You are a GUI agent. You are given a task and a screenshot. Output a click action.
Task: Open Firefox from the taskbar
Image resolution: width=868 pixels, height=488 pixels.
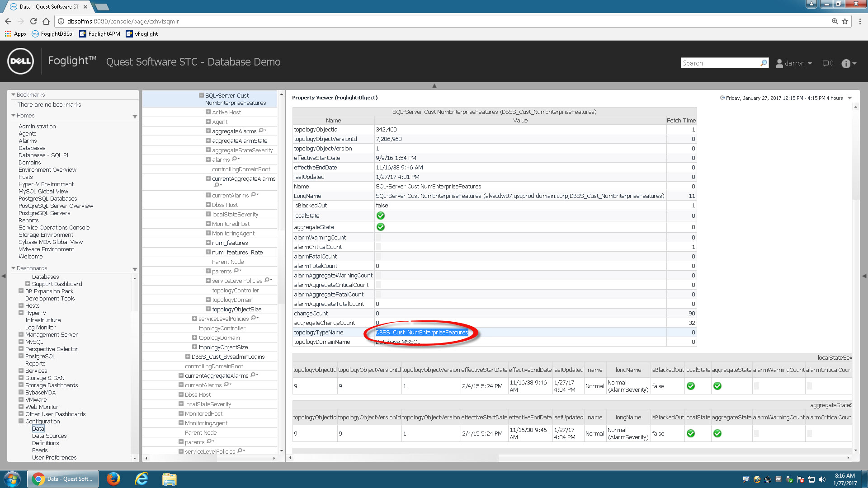coord(113,479)
